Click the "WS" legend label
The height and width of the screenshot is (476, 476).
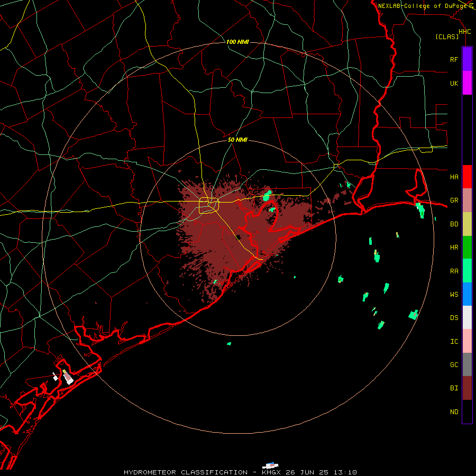pyautogui.click(x=454, y=295)
